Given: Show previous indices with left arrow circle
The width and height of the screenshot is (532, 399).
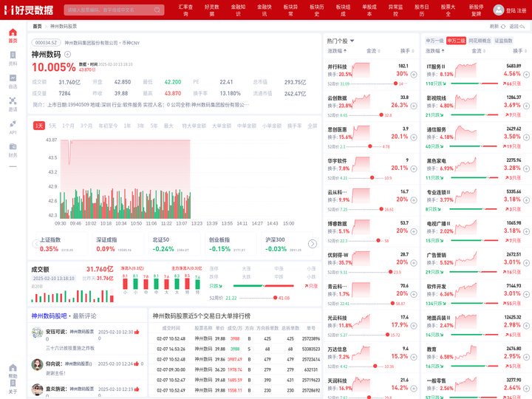Looking at the screenshot, I should 35,244.
